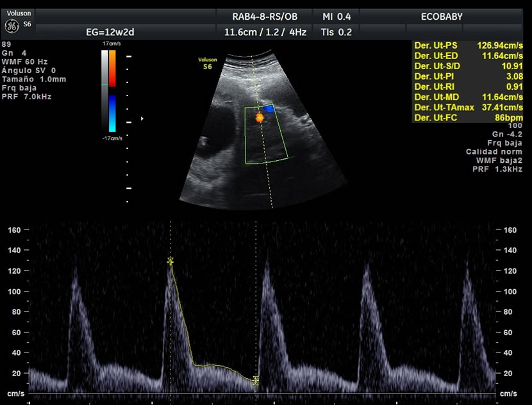
Task: Select the blue lower half of the velocity color bar
Action: 112,113
